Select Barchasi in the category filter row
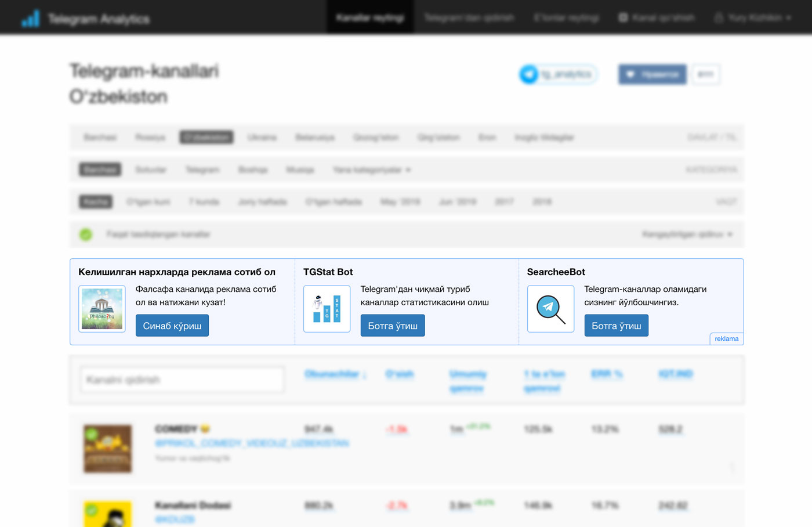This screenshot has height=527, width=812. click(100, 169)
